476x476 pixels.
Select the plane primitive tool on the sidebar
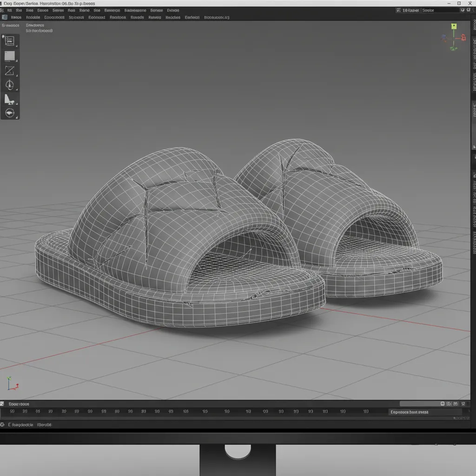[x=10, y=56]
